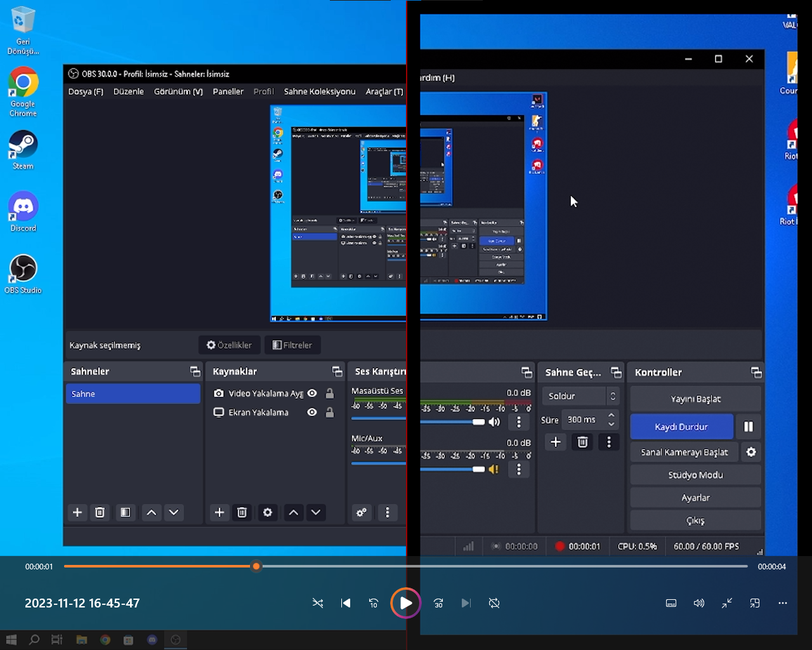
Task: Unmute the Mic/Aux speaker icon
Action: pyautogui.click(x=494, y=469)
